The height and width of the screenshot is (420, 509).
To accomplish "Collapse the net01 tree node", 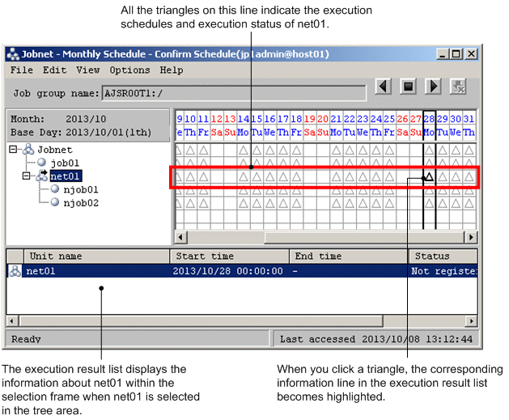I will click(x=27, y=176).
